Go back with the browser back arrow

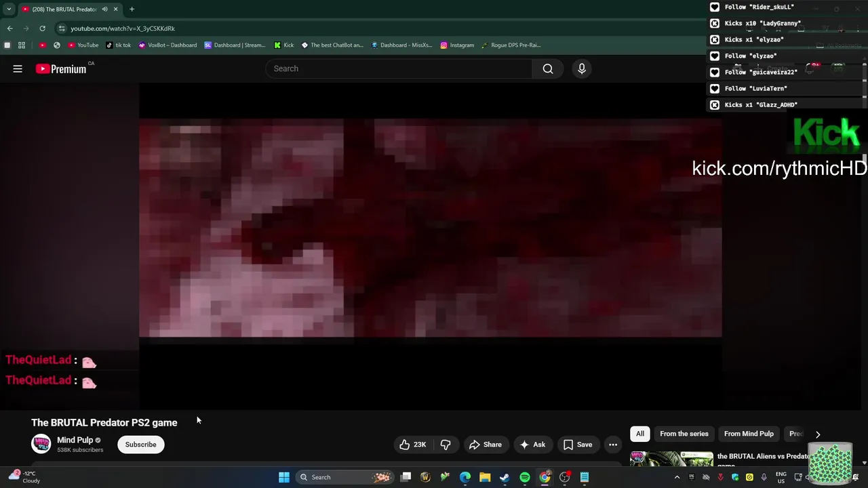(x=9, y=28)
